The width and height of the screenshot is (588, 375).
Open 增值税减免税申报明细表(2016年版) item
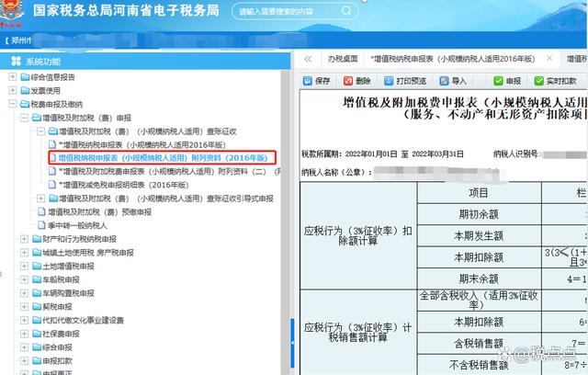tap(123, 185)
